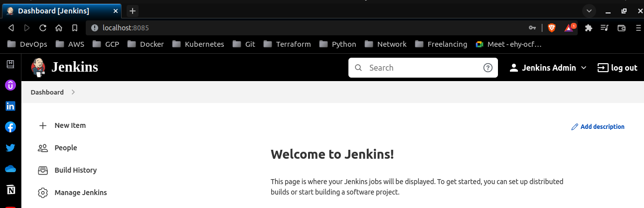This screenshot has width=644, height=208.
Task: Click the log out arrow icon
Action: 603,68
